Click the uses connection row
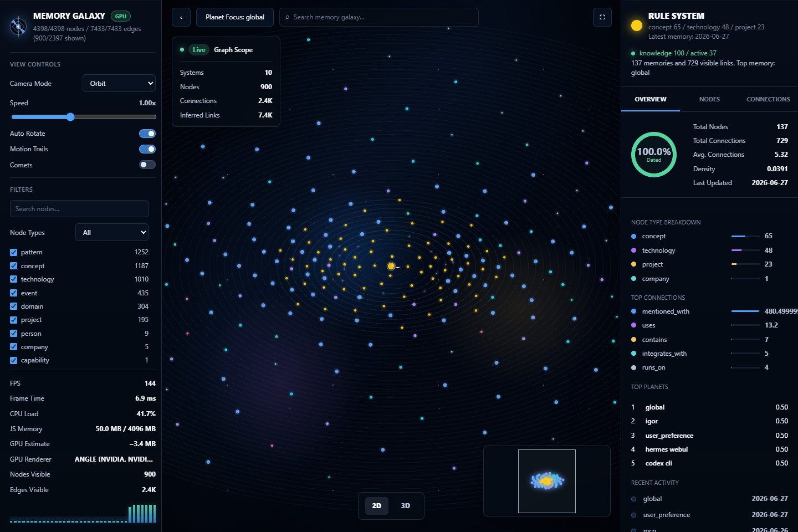 coord(709,325)
